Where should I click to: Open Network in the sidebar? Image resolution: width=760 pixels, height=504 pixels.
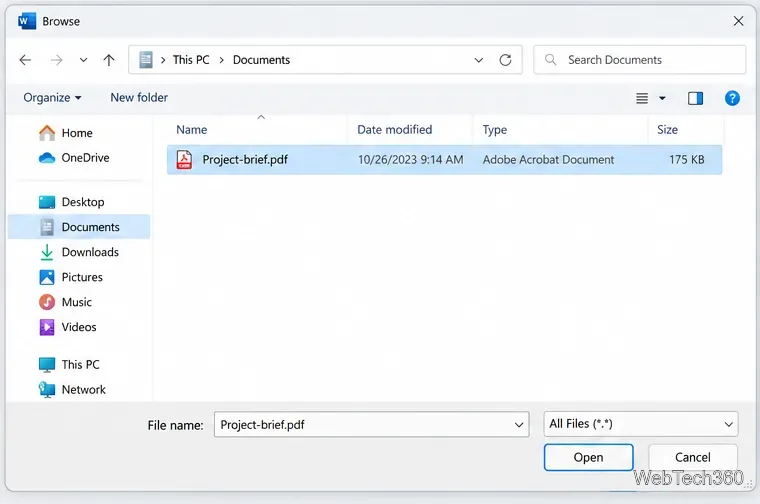pyautogui.click(x=72, y=390)
